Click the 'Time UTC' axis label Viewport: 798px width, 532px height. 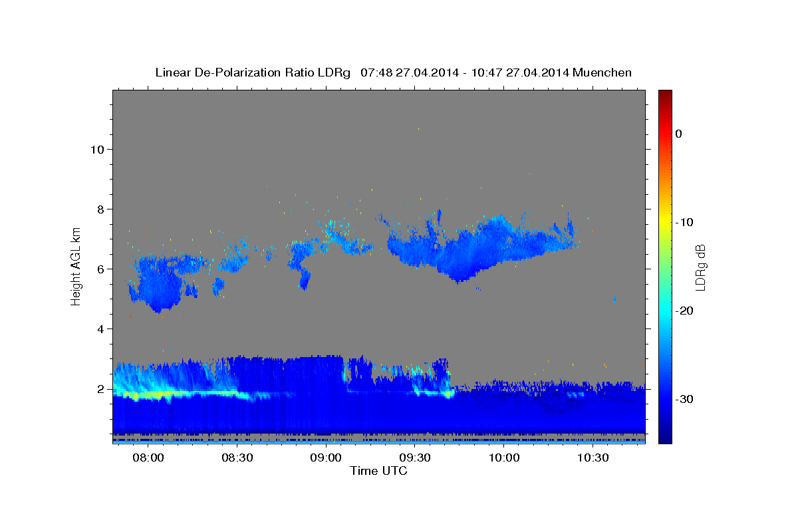point(378,471)
